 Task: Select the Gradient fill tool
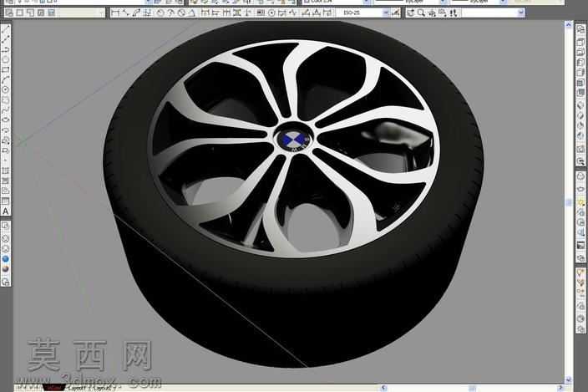click(x=6, y=181)
